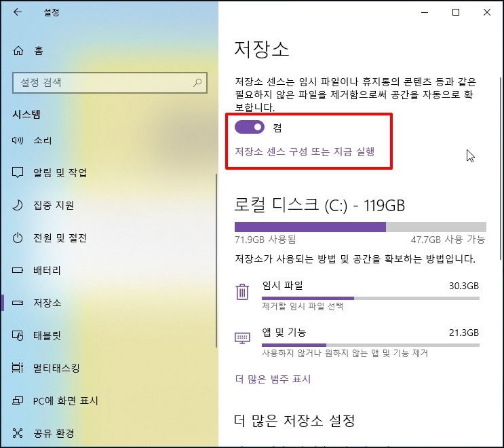Open 태블릿 settings page
Viewport: 504px width, 448px height.
109,335
